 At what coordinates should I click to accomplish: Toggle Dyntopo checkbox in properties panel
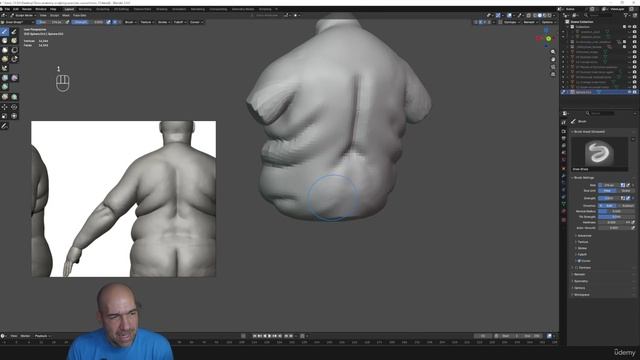point(576,268)
